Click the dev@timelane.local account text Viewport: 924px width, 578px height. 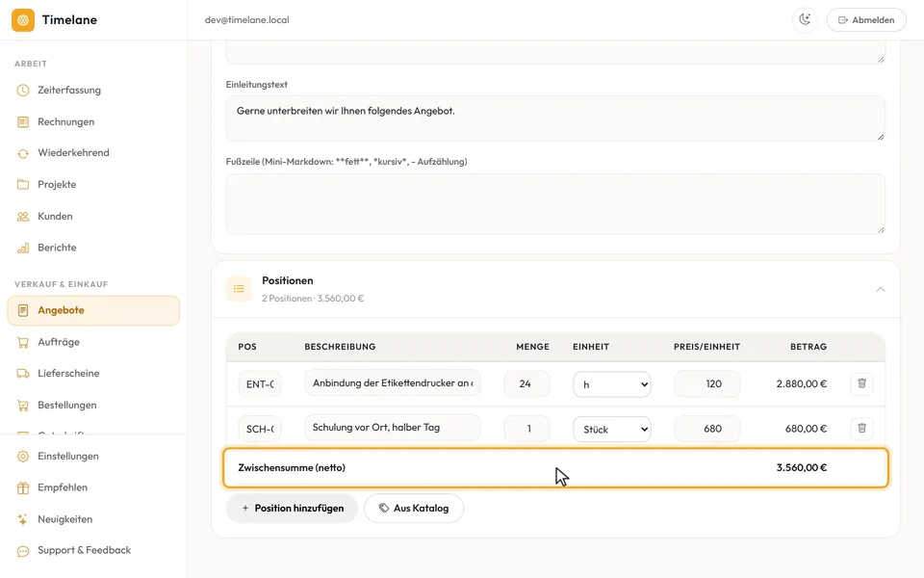tap(247, 20)
